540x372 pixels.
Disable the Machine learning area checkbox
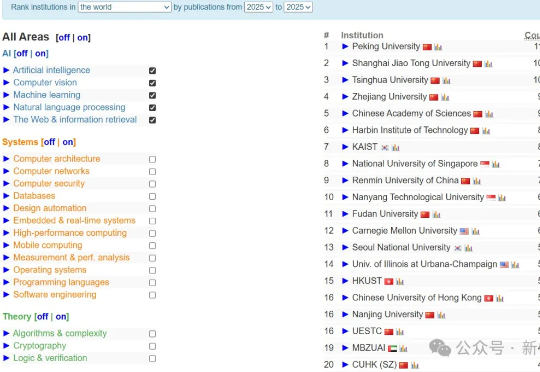pos(153,95)
